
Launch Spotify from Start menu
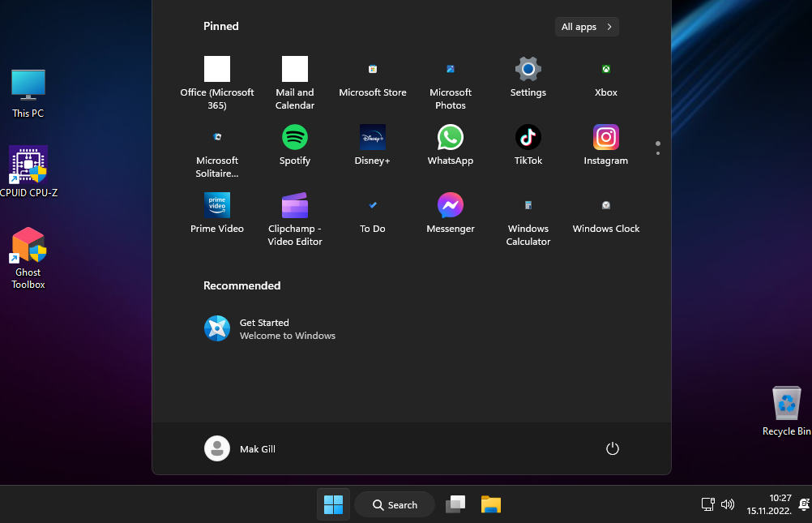click(x=295, y=144)
